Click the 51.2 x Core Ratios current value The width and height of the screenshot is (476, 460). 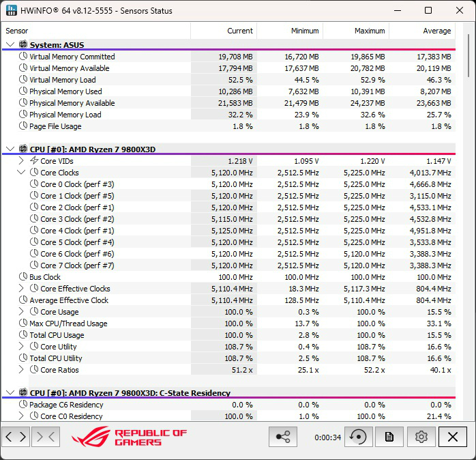[x=242, y=370]
